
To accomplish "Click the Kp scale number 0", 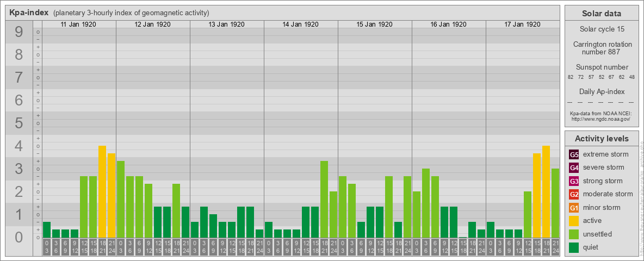I will (x=19, y=237).
